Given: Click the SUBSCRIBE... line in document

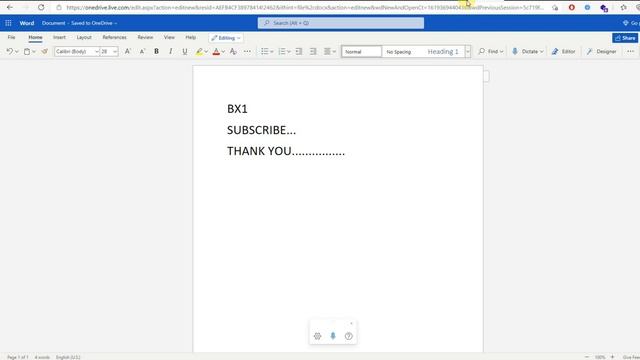Looking at the screenshot, I should [261, 130].
